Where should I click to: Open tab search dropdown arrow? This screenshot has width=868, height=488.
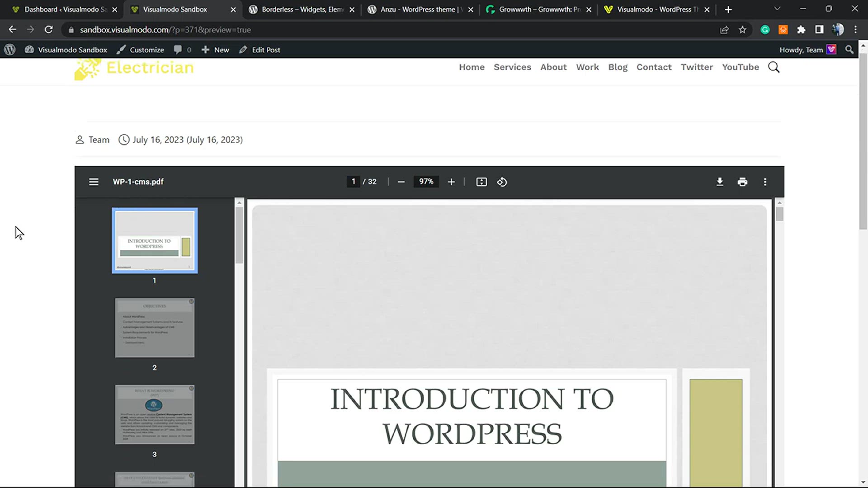tap(777, 9)
